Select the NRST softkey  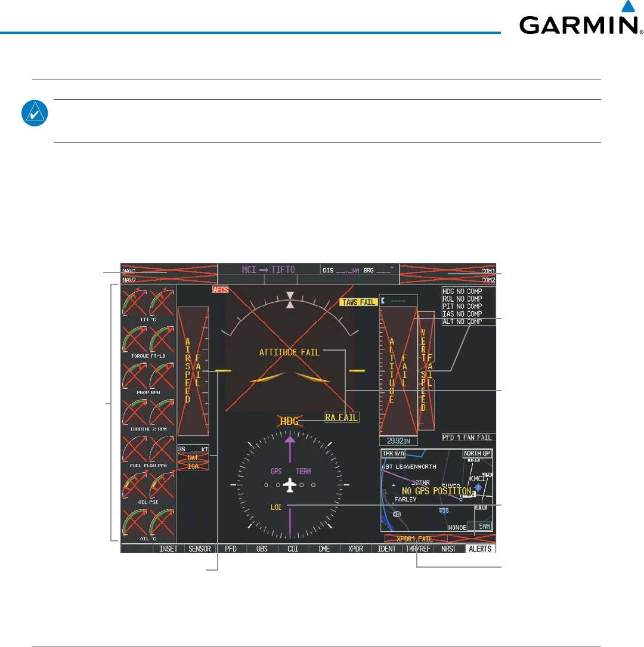point(449,549)
